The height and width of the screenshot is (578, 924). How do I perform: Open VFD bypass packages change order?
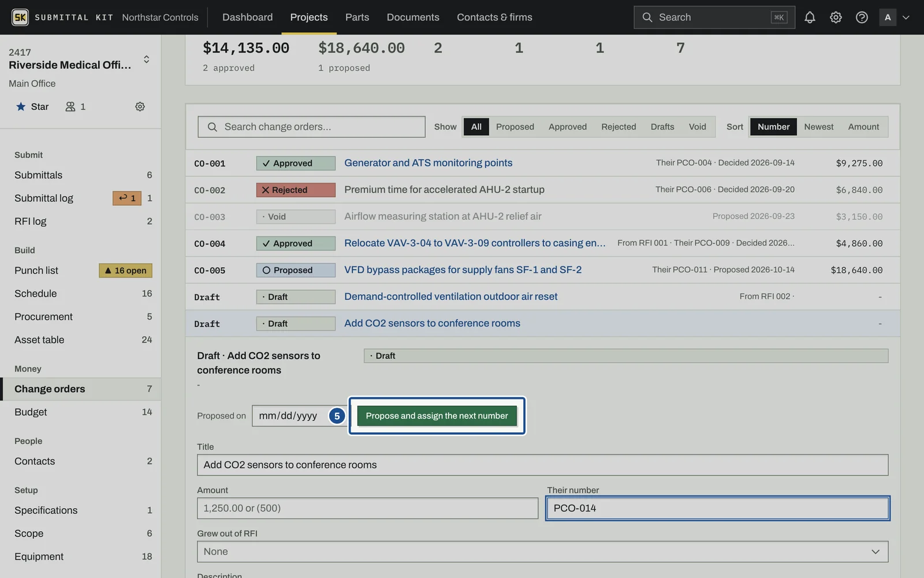click(463, 270)
